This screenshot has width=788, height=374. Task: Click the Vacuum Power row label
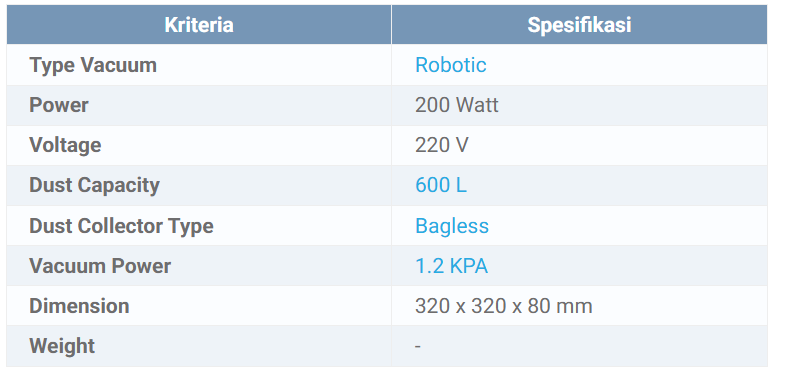pos(100,266)
